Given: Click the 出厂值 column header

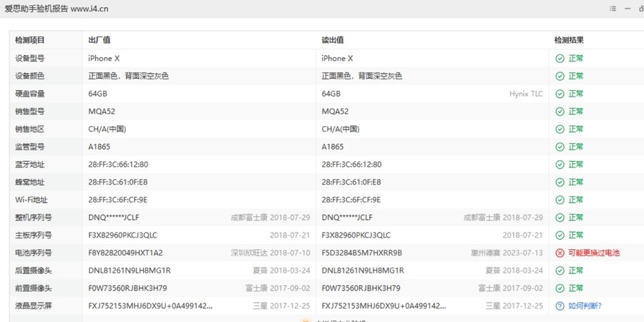Looking at the screenshot, I should pyautogui.click(x=99, y=40).
